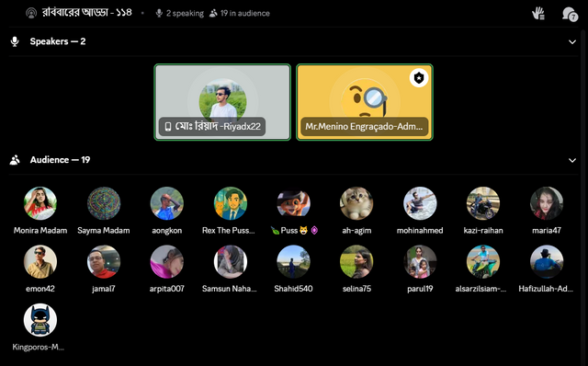Open aongkon's avatar

tap(167, 203)
